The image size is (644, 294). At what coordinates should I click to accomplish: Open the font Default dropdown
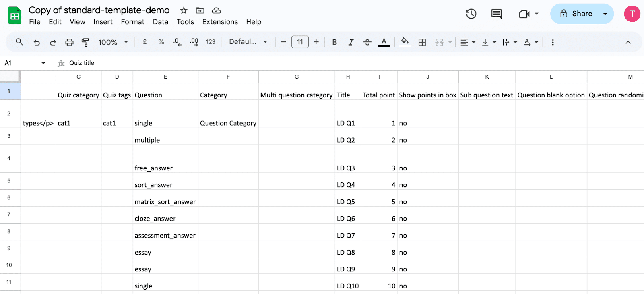click(x=248, y=42)
